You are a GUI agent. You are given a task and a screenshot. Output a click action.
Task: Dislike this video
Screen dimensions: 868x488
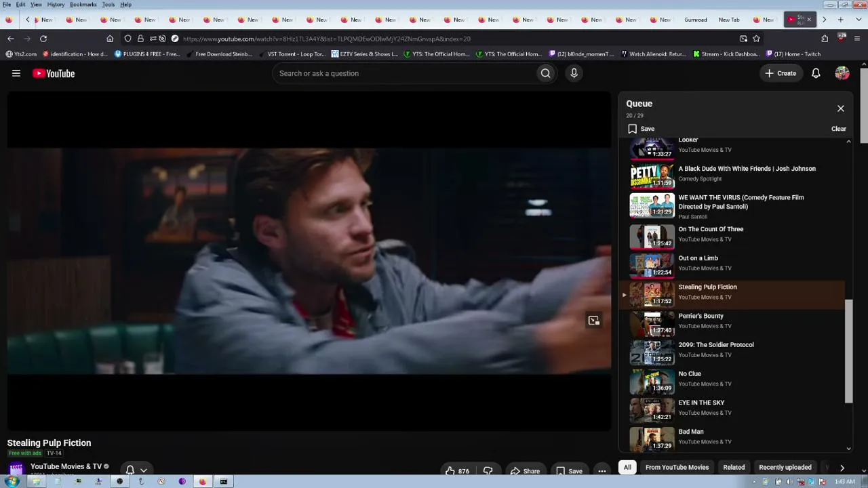pyautogui.click(x=488, y=471)
